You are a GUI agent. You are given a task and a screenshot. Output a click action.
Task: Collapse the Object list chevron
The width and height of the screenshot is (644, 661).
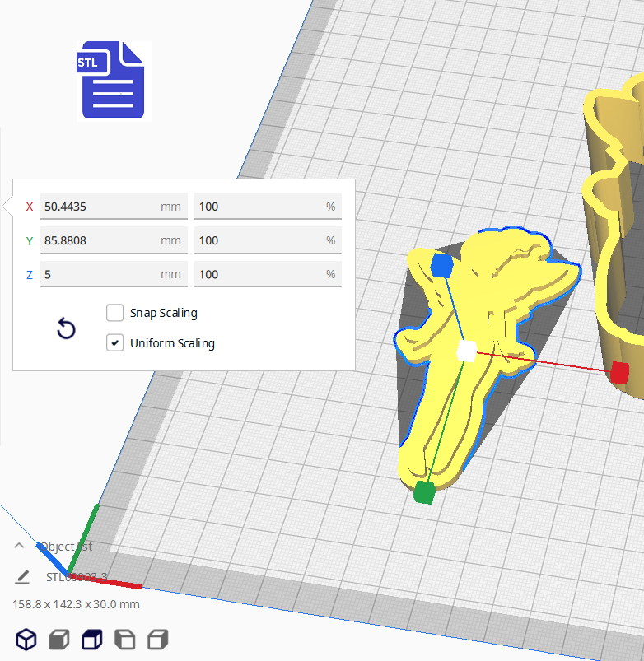19,546
